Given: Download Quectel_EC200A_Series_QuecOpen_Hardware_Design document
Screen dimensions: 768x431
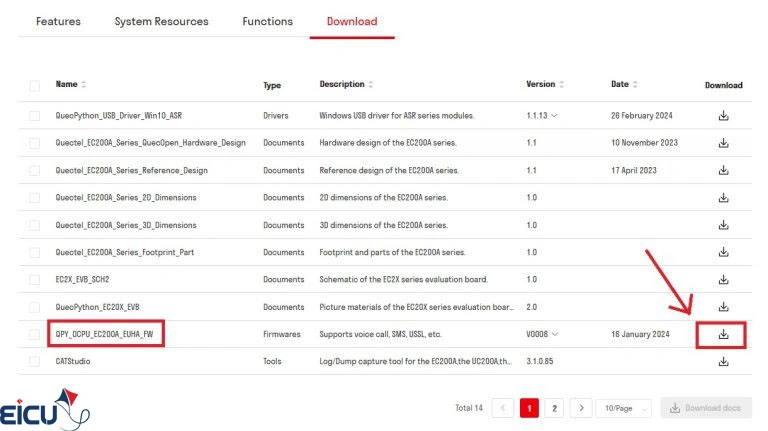Looking at the screenshot, I should pos(723,143).
